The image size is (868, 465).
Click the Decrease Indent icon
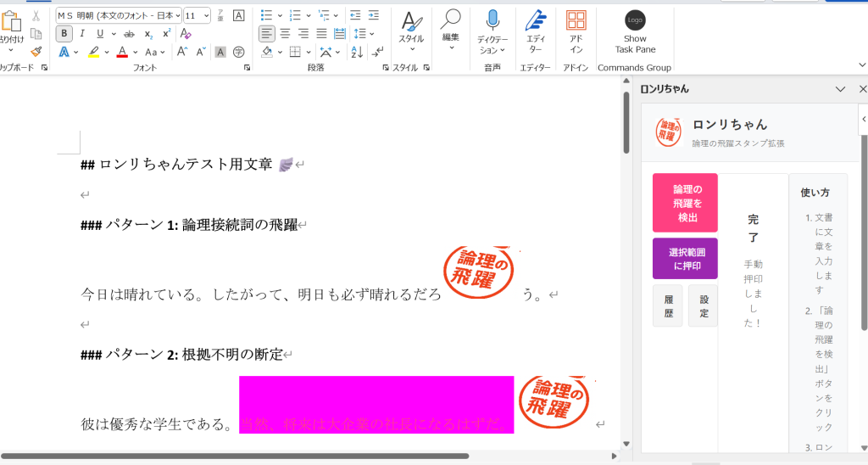[355, 15]
